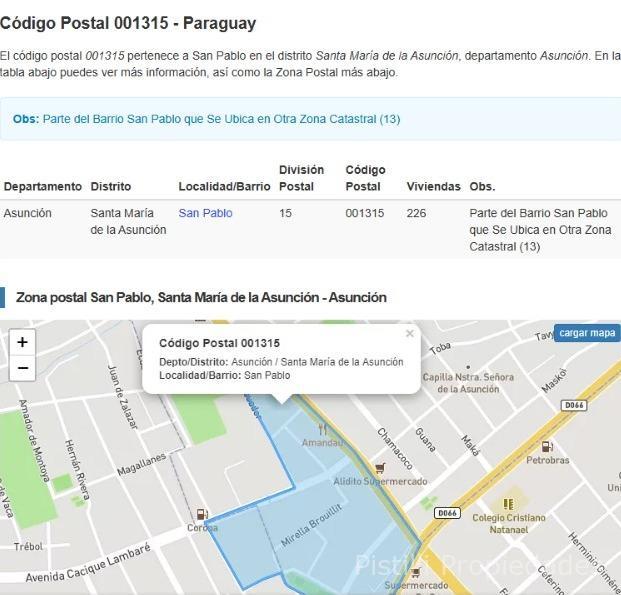Click the Código Postal column header
The width and height of the screenshot is (621, 595).
pos(365,178)
